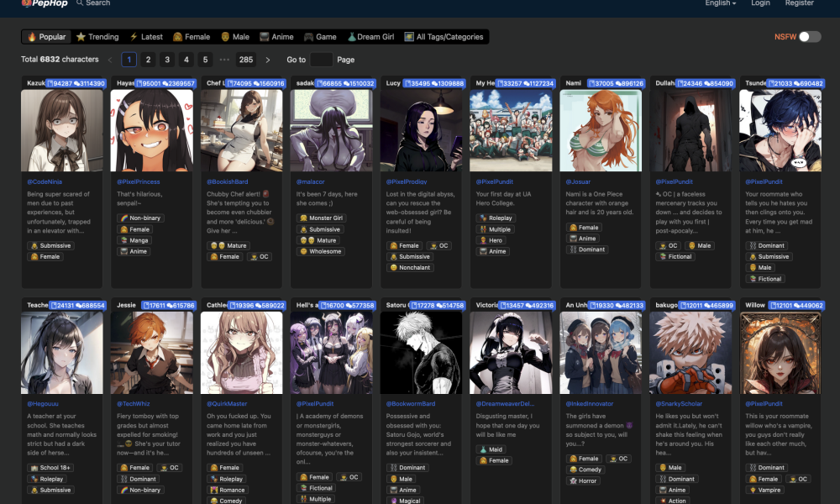Viewport: 840px width, 504px height.
Task: Expand the pagination ellipsis
Action: 224,60
